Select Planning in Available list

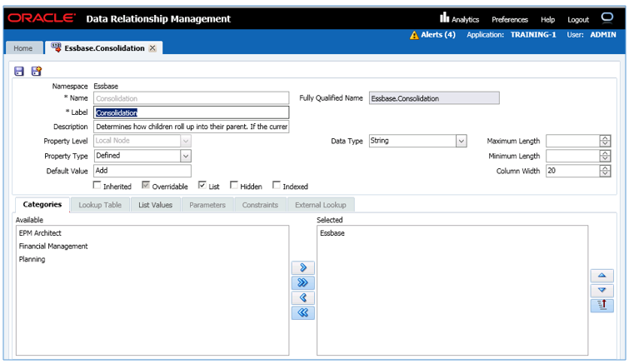(x=32, y=259)
